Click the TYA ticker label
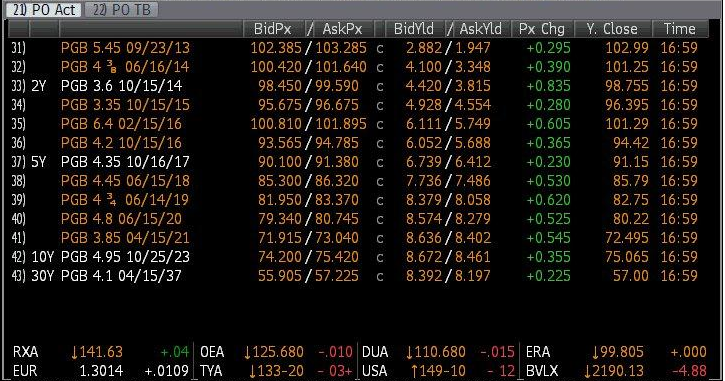 pos(211,371)
